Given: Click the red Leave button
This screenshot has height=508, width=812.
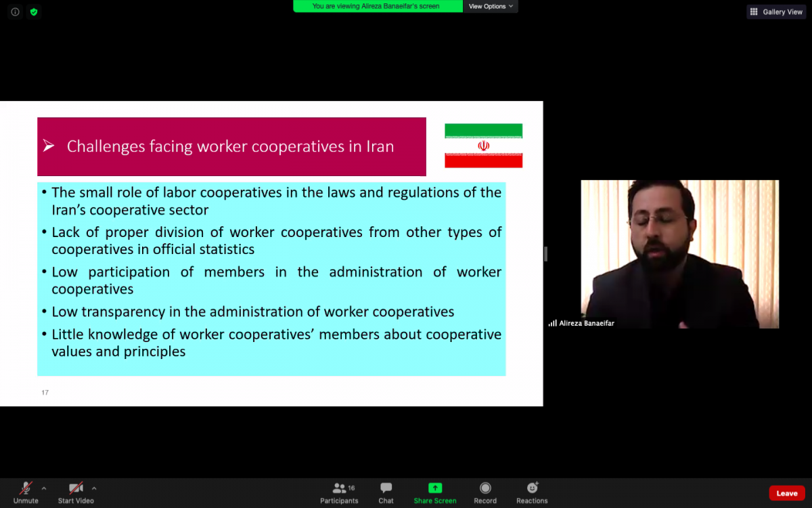Looking at the screenshot, I should [x=786, y=493].
